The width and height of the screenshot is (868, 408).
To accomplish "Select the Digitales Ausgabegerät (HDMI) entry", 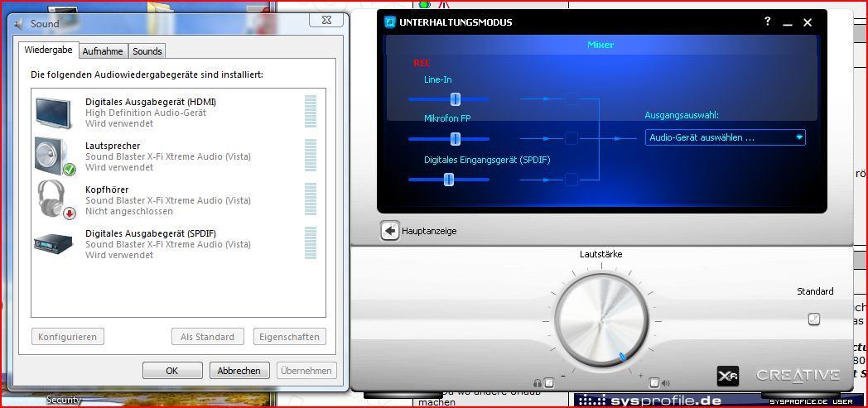I will [x=178, y=113].
